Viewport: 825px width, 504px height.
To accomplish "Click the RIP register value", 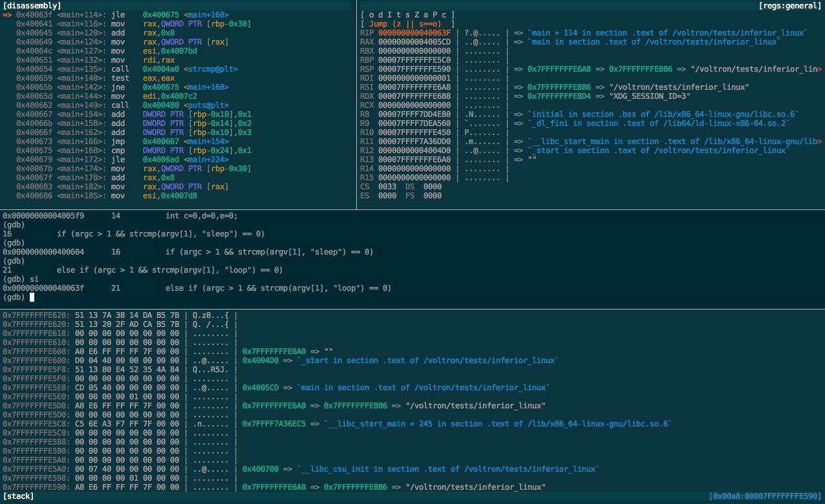I will [414, 33].
